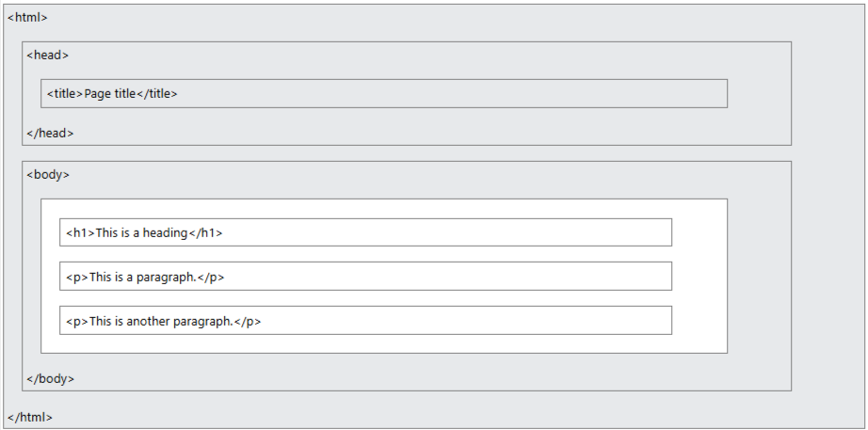Click the opening <p> tag before "This is another"

(77, 322)
